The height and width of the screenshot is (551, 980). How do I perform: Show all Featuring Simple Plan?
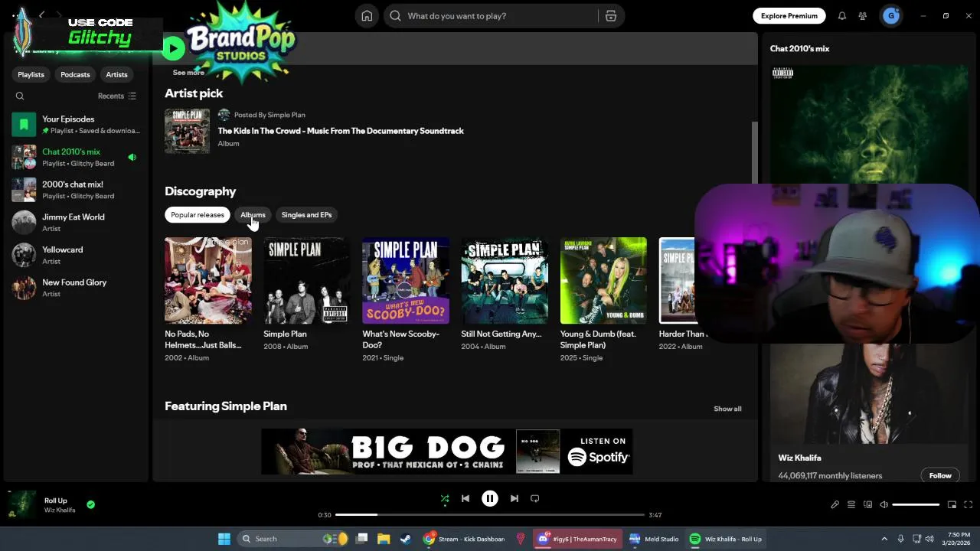click(x=727, y=409)
